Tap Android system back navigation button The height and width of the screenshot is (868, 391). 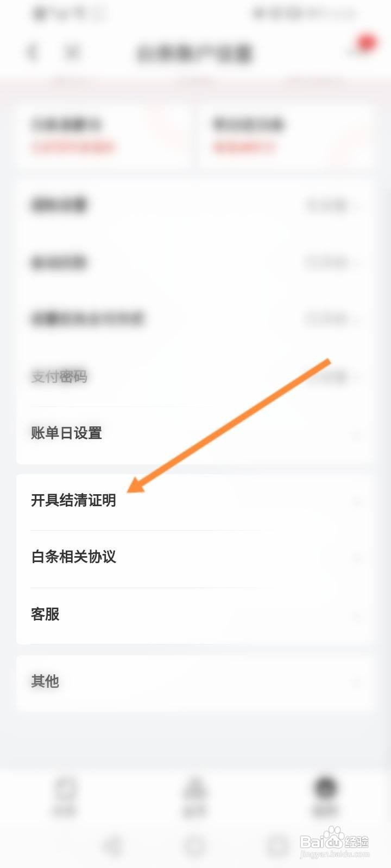point(113,845)
